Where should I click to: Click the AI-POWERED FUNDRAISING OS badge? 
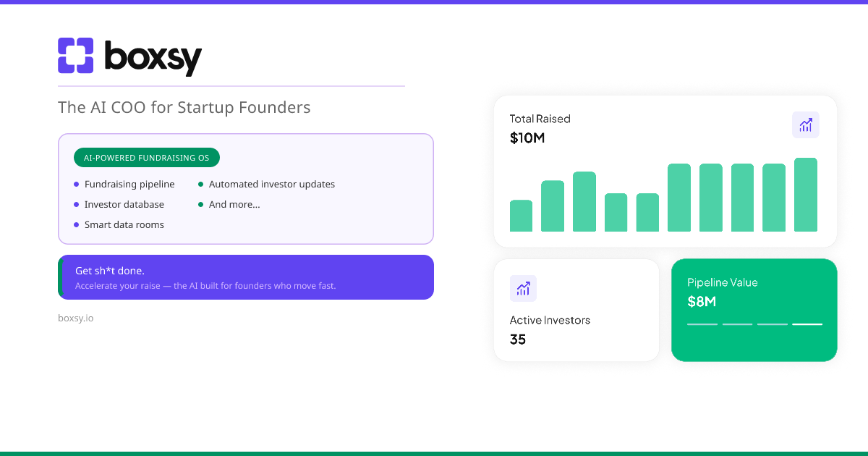(147, 158)
